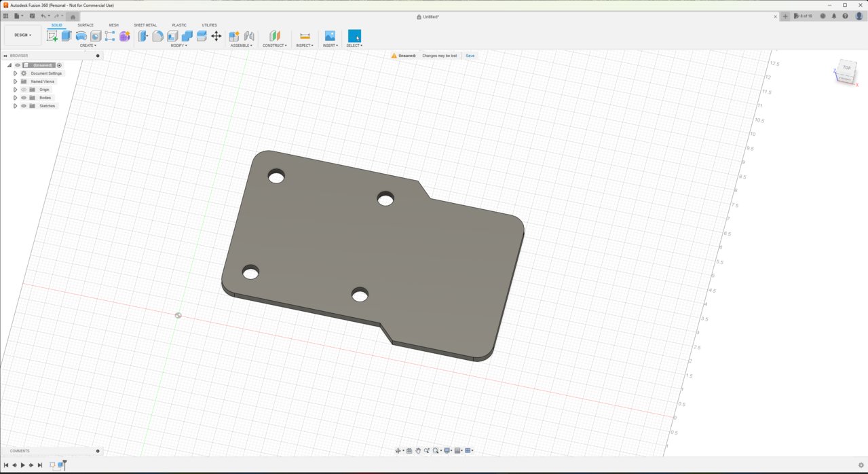Image resolution: width=868 pixels, height=474 pixels.
Task: Click the Offset Plane construct icon
Action: 275,36
